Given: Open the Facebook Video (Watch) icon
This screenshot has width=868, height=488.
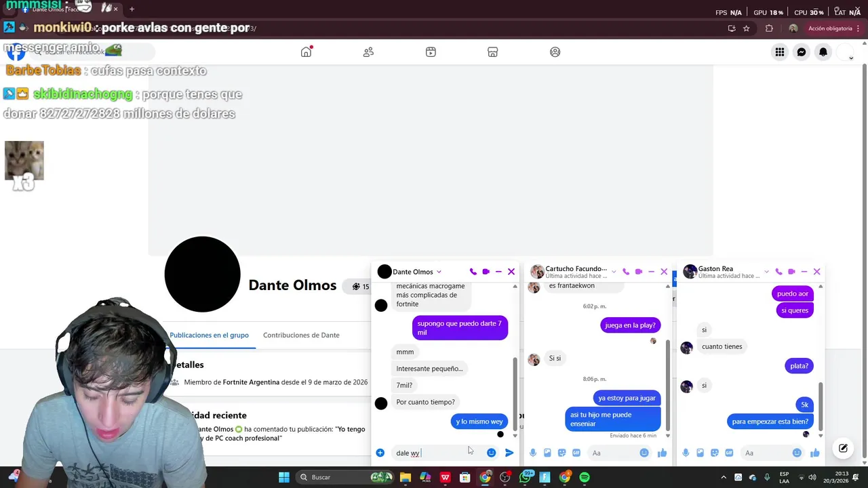Looking at the screenshot, I should click(431, 52).
